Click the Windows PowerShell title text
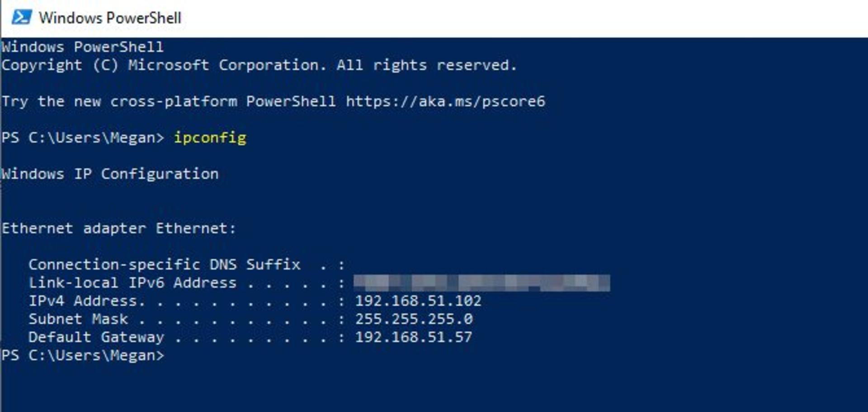The width and height of the screenshot is (868, 412). point(110,18)
